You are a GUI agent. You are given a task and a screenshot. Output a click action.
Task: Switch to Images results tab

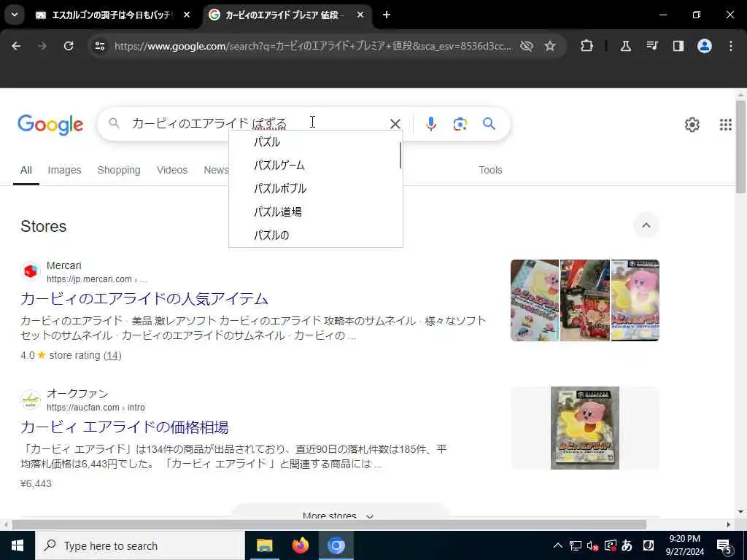[64, 170]
